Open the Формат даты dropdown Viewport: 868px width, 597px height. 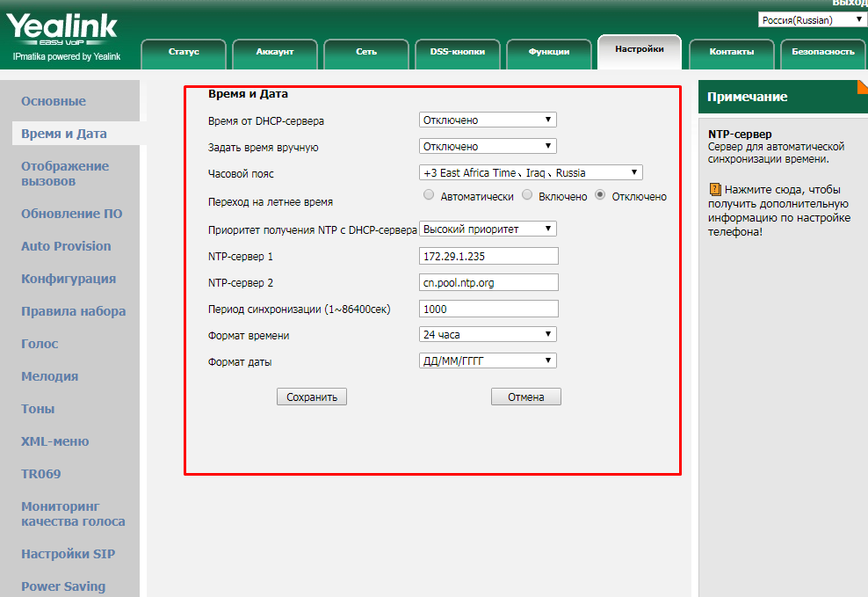488,361
